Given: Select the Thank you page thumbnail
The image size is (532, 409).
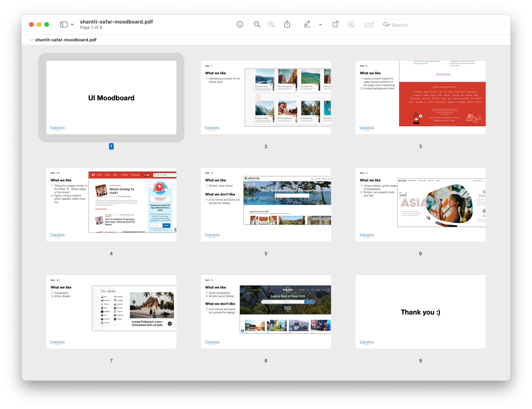Looking at the screenshot, I should pyautogui.click(x=420, y=312).
